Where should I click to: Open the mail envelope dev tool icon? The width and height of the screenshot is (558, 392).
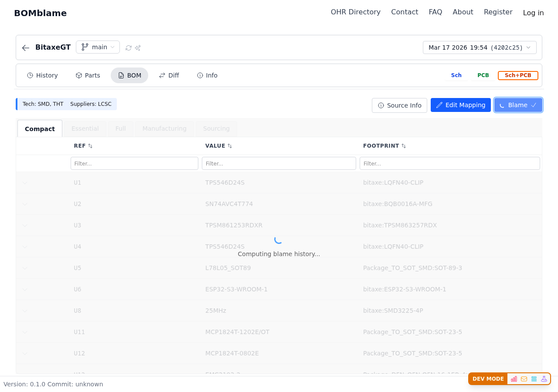(524, 379)
